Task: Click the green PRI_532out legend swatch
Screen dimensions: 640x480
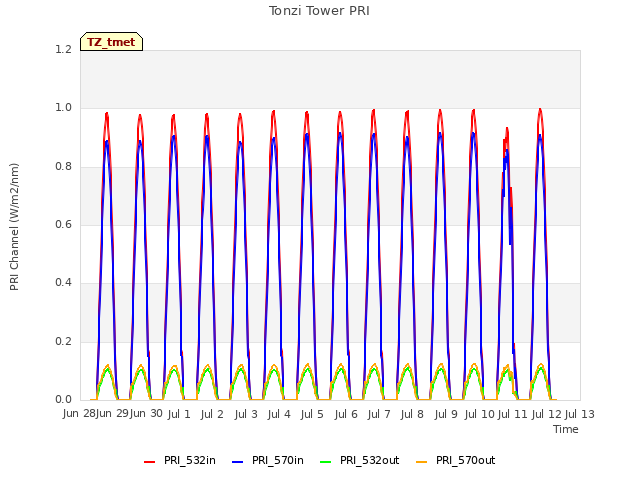Action: [x=326, y=462]
